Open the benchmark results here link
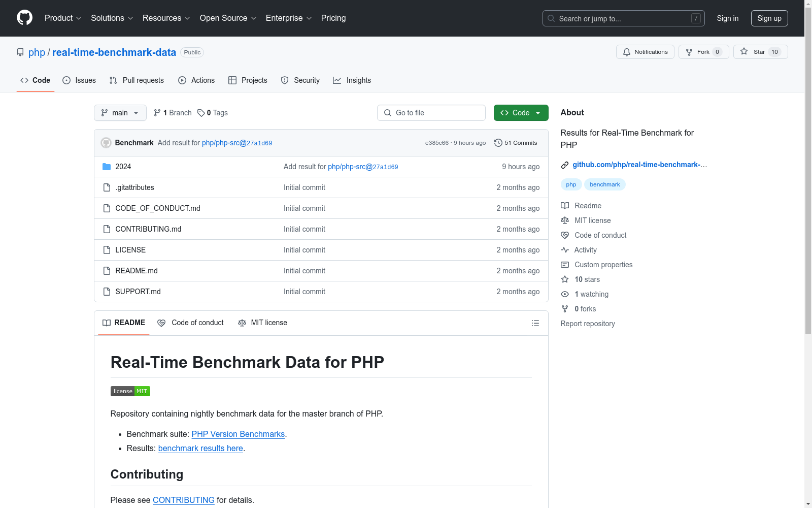The image size is (812, 508). pos(200,449)
